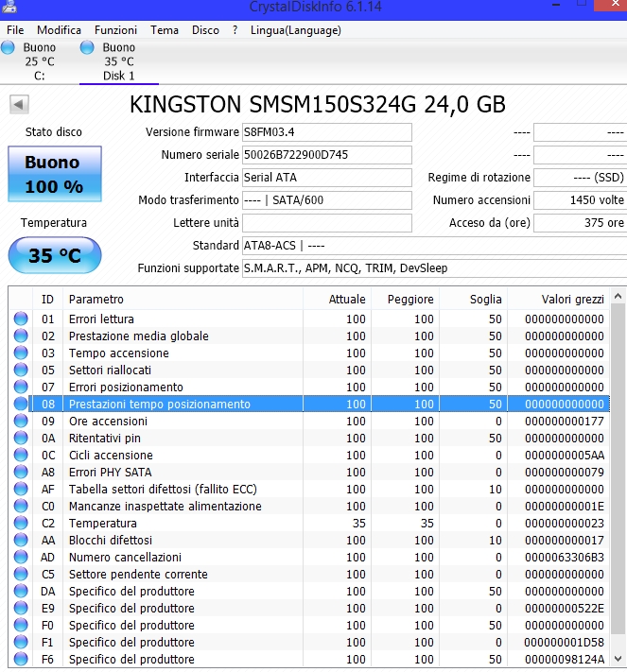Click the SMART list vertical scrollbar thumb
The width and height of the screenshot is (627, 672).
click(x=618, y=470)
